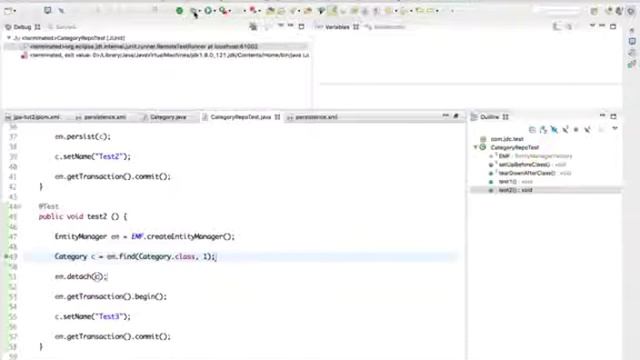Click the Category c = em.find line
Image resolution: width=640 pixels, height=360 pixels.
click(x=135, y=257)
